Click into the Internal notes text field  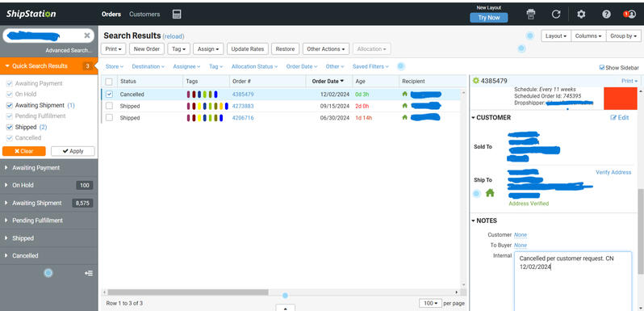[572, 281]
